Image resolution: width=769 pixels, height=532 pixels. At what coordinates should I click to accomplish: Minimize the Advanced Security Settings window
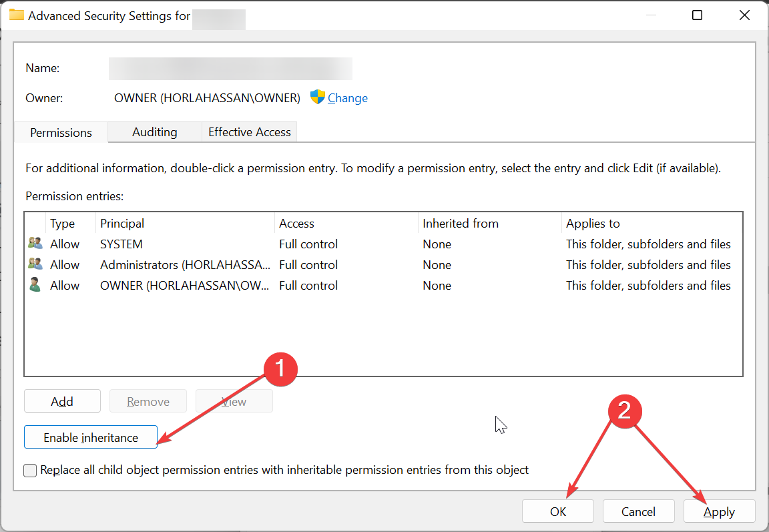point(650,15)
